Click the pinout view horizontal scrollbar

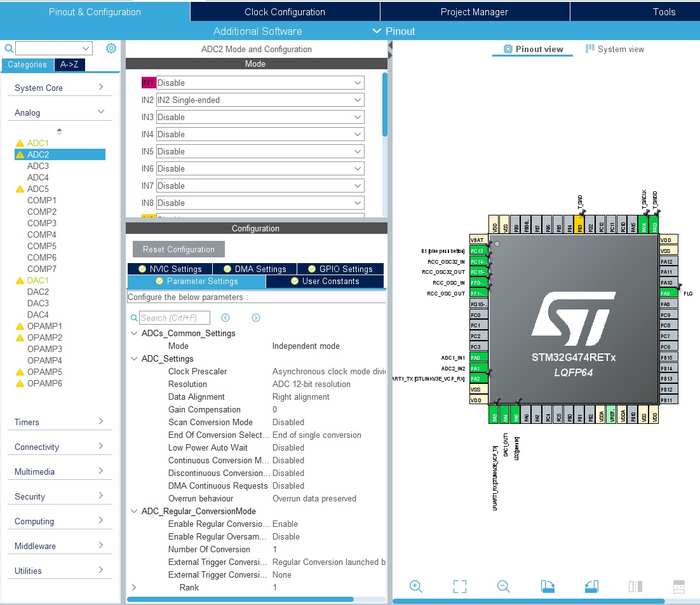tap(528, 601)
